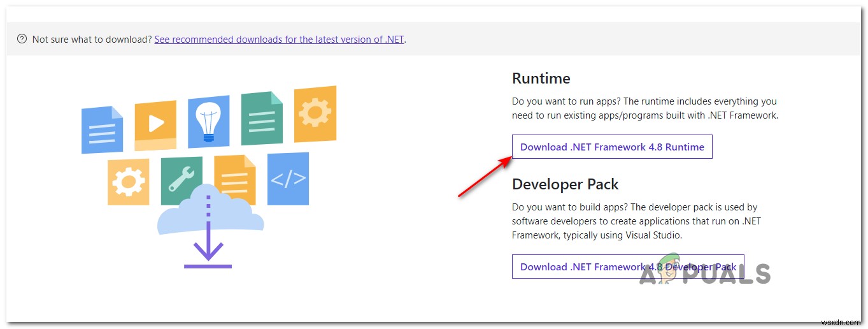Select the Runtime heading
This screenshot has width=868, height=329.
pyautogui.click(x=541, y=78)
